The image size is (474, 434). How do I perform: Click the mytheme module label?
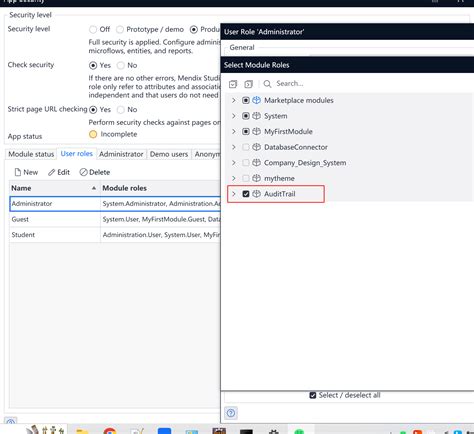coord(279,178)
